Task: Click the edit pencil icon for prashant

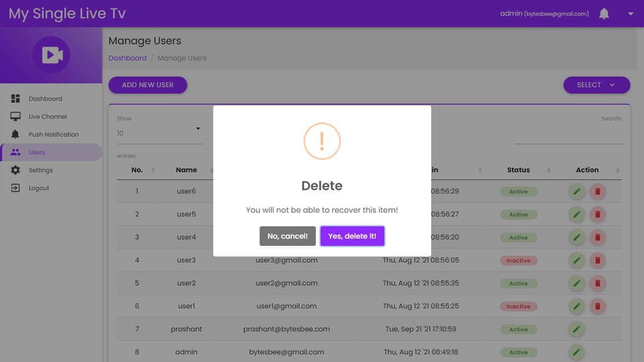Action: (x=577, y=329)
